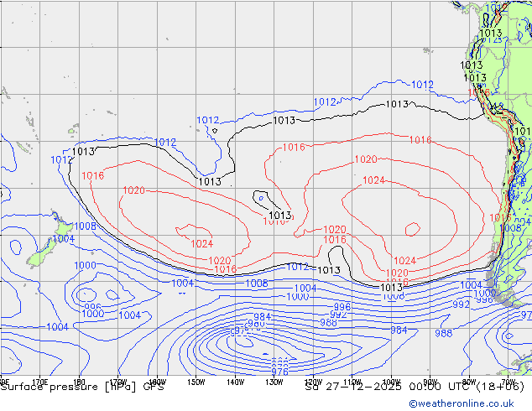
Task: Select the 140W longitude axis label
Action: pos(235,382)
